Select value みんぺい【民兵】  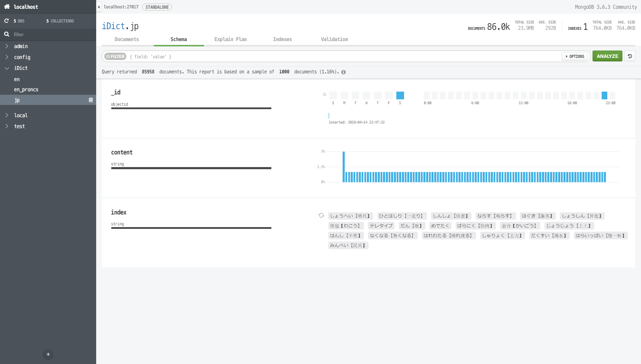point(348,245)
